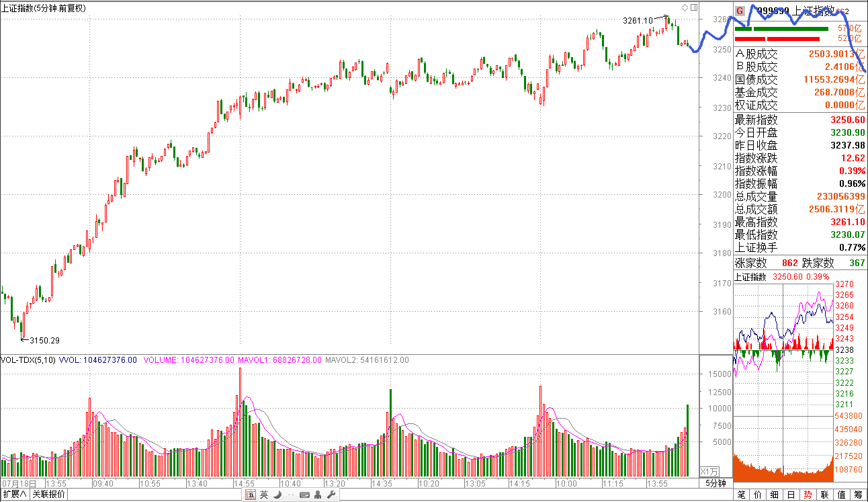Click the X1万 volume unit box
This screenshot has height=502, width=868.
click(x=709, y=471)
